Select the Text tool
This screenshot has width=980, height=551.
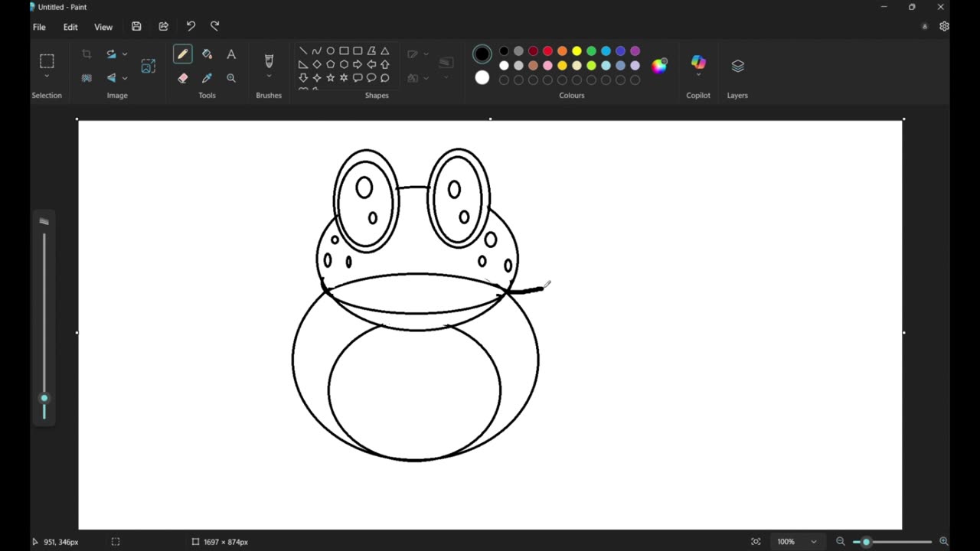[x=231, y=54]
